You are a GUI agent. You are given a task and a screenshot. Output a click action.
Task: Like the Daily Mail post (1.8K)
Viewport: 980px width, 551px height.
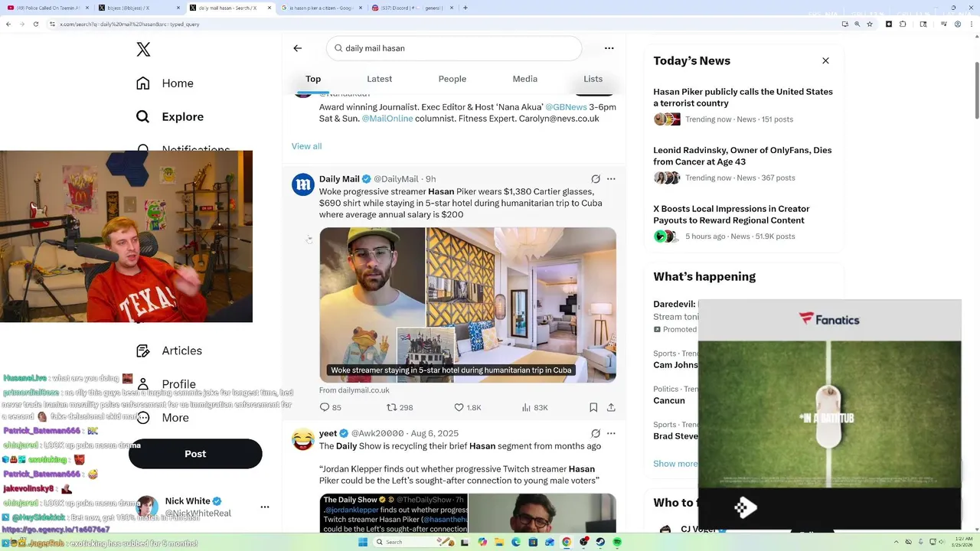468,408
